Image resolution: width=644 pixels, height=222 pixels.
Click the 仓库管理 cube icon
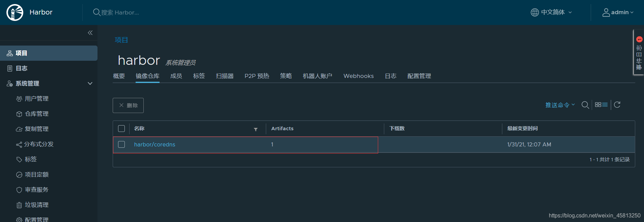(x=19, y=114)
